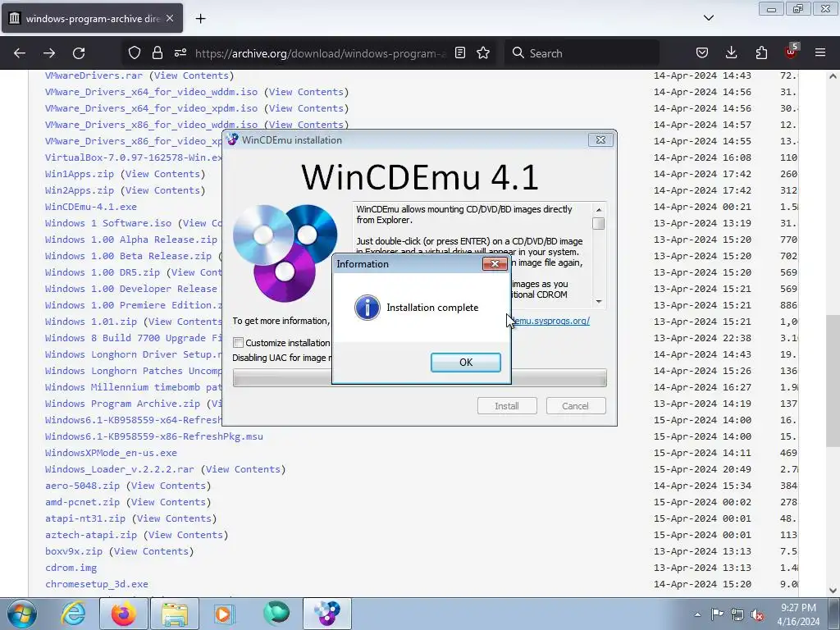The height and width of the screenshot is (630, 840).
Task: Open the Firefox hamburger menu
Action: coord(820,52)
